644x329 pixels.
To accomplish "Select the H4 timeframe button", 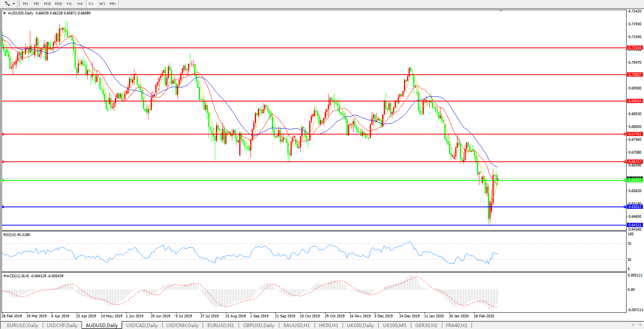I will point(80,4).
